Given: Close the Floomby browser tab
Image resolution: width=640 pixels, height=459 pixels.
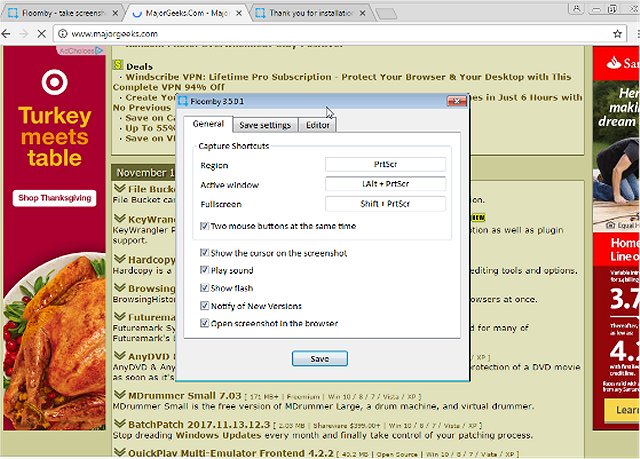Looking at the screenshot, I should point(115,13).
